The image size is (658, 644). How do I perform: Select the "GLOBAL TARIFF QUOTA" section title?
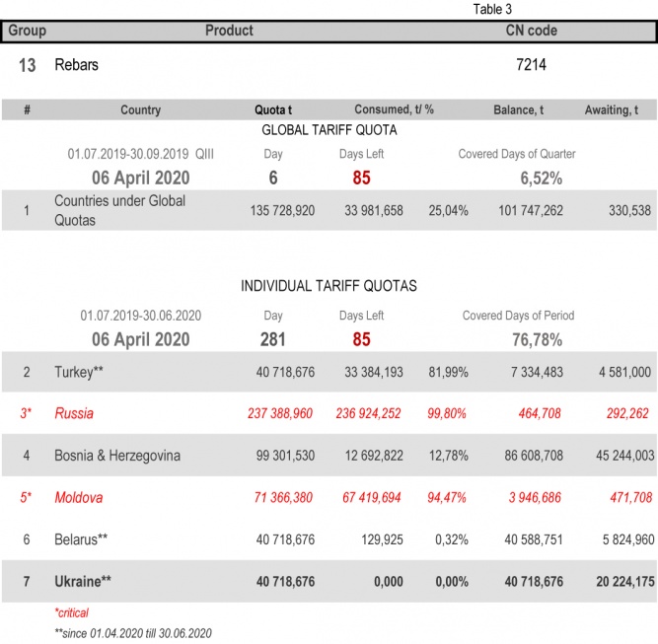[329, 130]
